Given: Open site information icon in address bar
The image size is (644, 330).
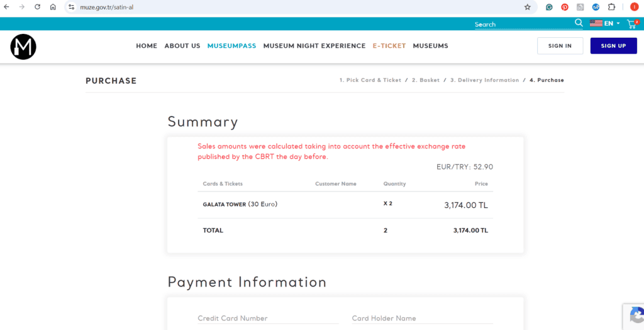Looking at the screenshot, I should [x=72, y=7].
